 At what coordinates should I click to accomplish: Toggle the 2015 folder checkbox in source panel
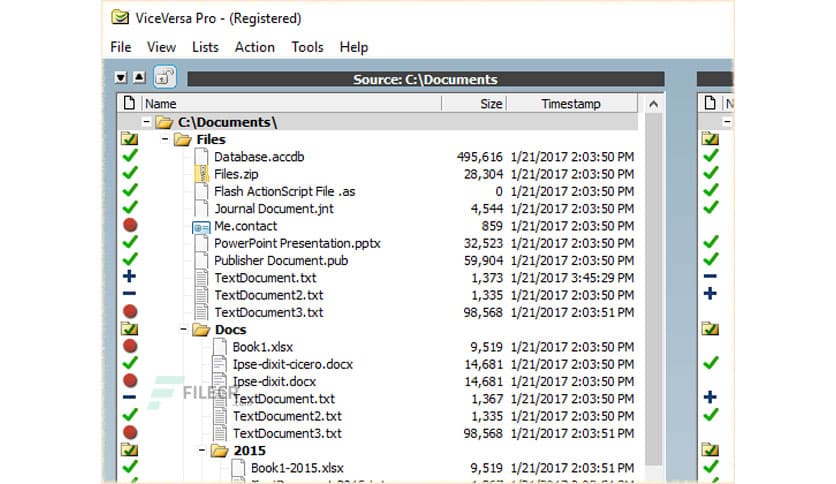129,450
